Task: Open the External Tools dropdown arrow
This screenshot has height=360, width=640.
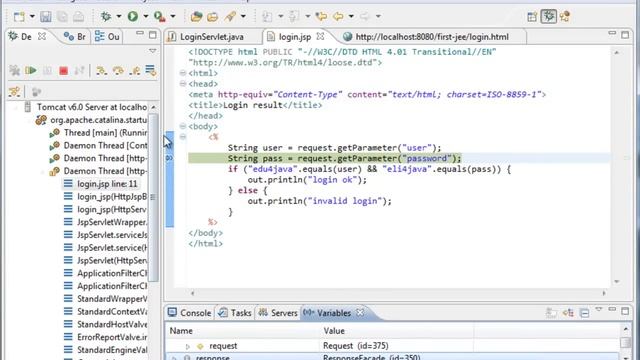Action: click(173, 17)
